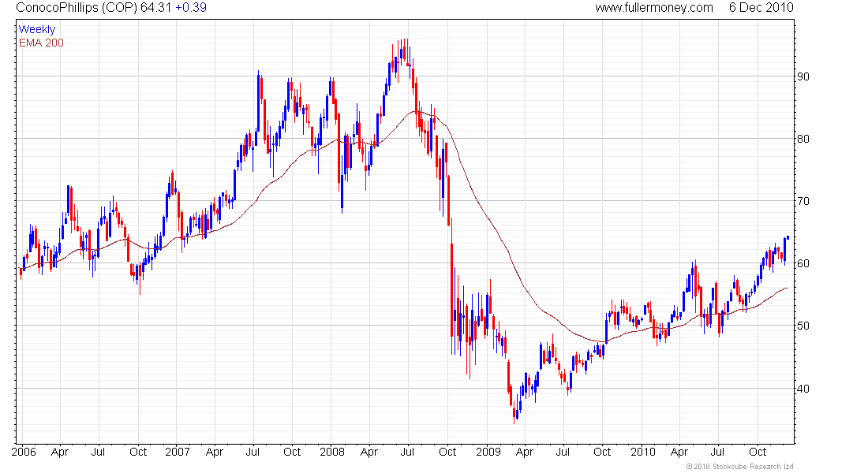Click the Oct label following 2010
Image resolution: width=868 pixels, height=473 pixels.
click(x=758, y=452)
